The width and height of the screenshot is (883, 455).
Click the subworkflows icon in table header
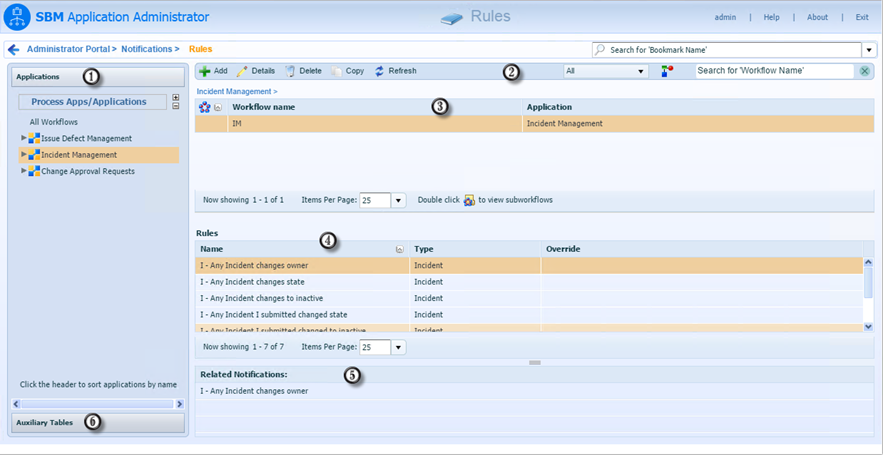(x=204, y=107)
